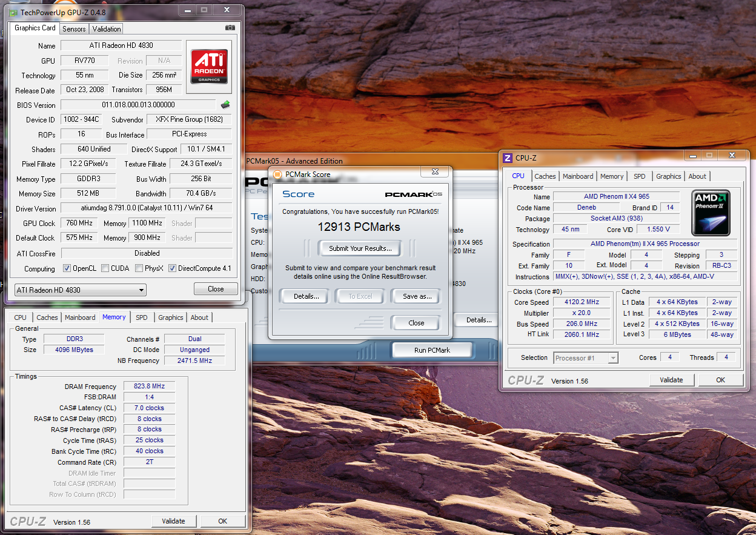This screenshot has height=535, width=756.
Task: Click OK in the right CPU-Z window
Action: click(x=720, y=380)
